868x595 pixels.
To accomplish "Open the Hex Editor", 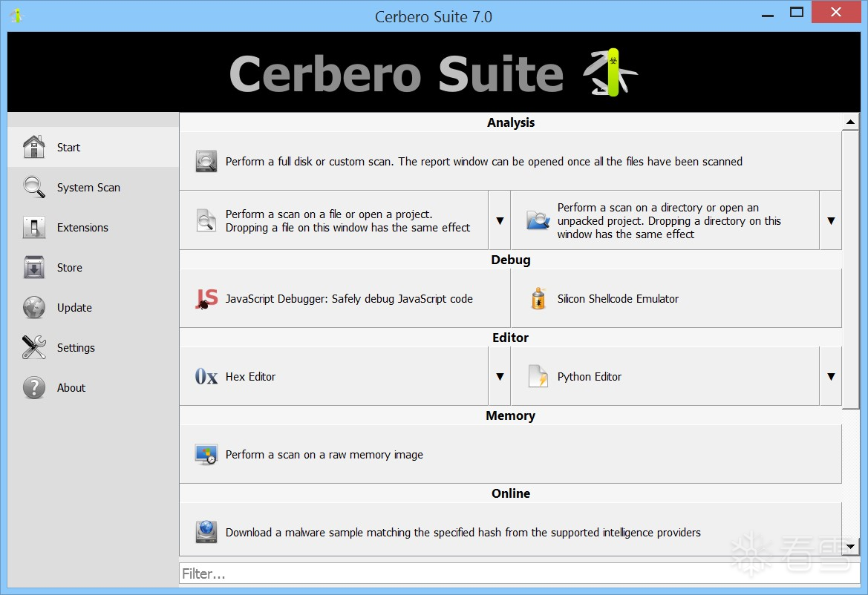I will click(334, 377).
